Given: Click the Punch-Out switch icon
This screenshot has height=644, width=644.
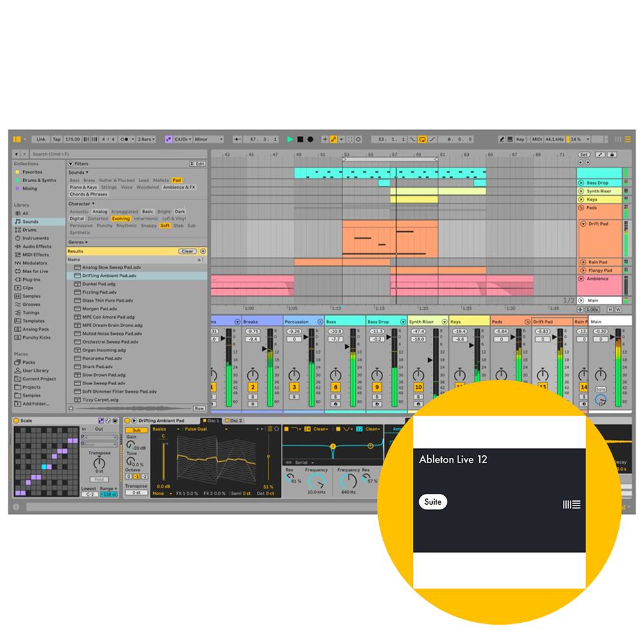Looking at the screenshot, I should point(433,139).
